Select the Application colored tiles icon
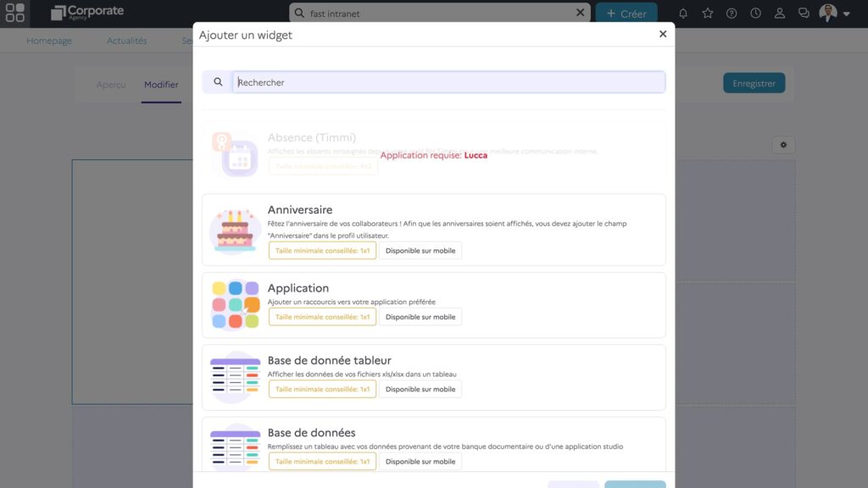Screen dimensions: 868x488 pos(236,305)
